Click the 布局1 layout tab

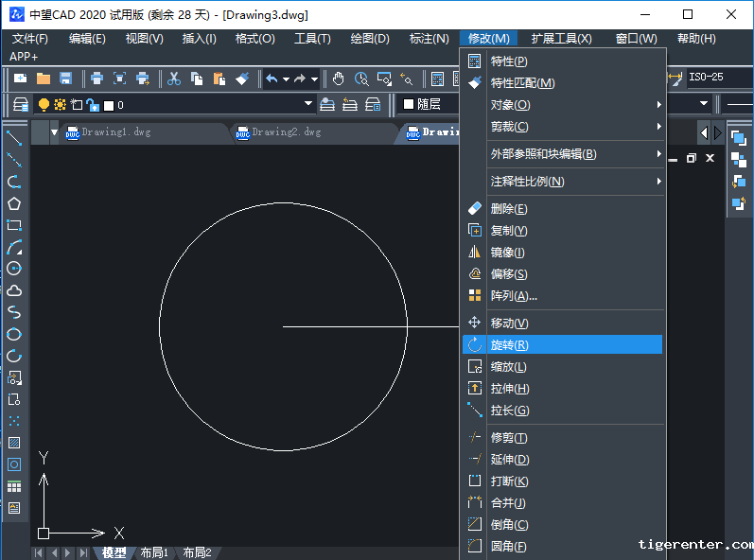[x=154, y=552]
